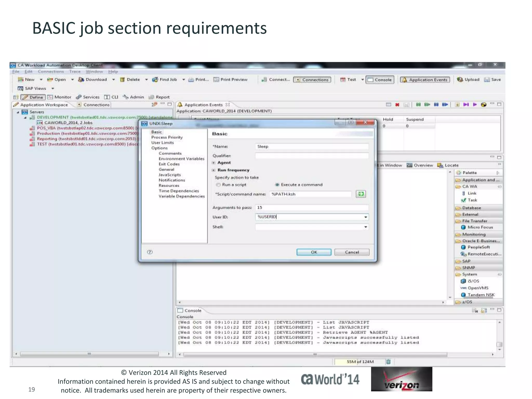
Task: Open the Report perspective
Action: 159,97
